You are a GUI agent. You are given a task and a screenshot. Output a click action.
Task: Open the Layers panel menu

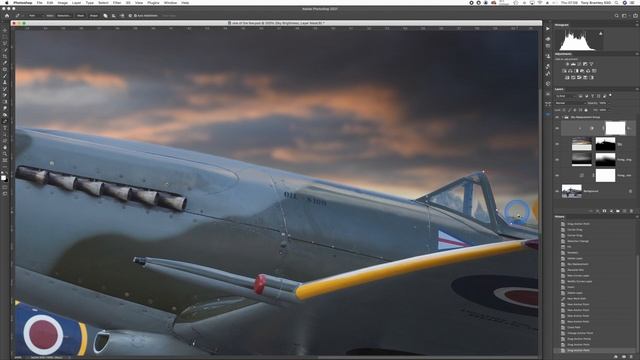point(637,89)
